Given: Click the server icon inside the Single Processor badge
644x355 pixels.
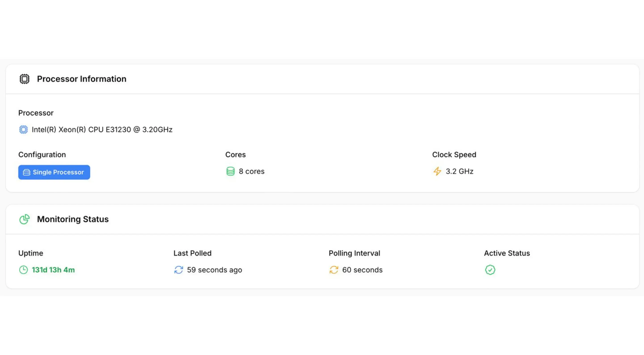Looking at the screenshot, I should (27, 172).
